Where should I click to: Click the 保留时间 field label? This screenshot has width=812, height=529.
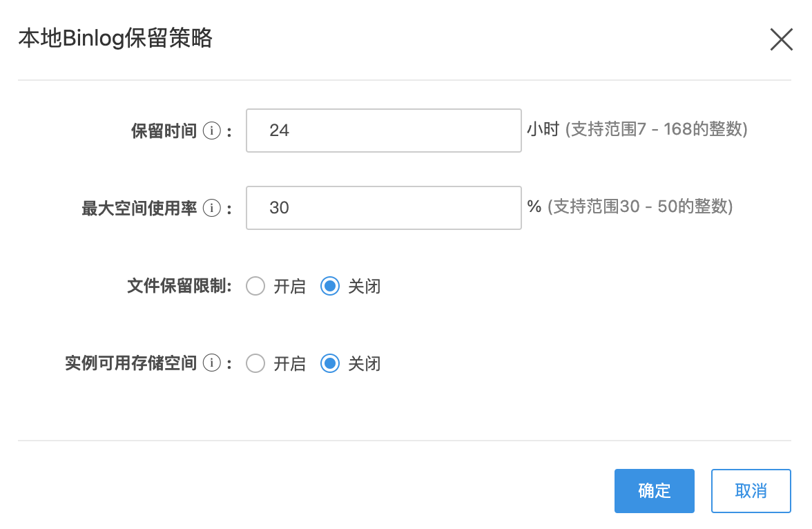click(x=164, y=131)
